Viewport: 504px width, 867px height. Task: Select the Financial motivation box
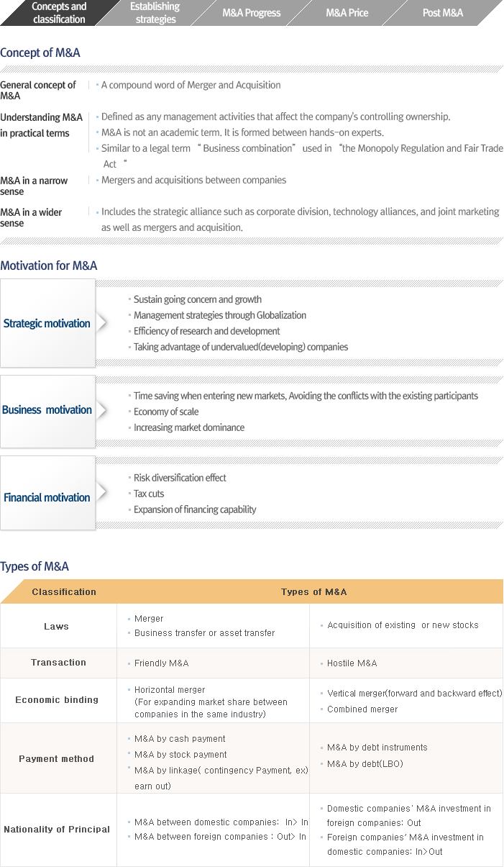47,497
